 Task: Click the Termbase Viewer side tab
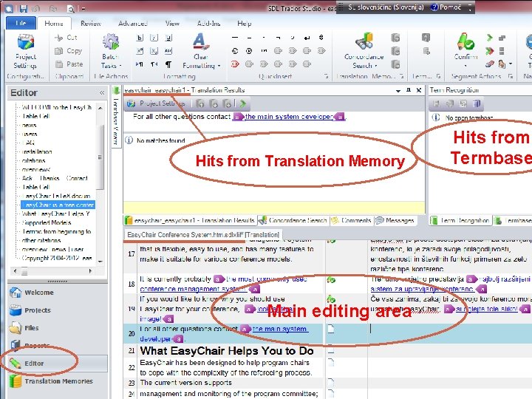click(116, 117)
